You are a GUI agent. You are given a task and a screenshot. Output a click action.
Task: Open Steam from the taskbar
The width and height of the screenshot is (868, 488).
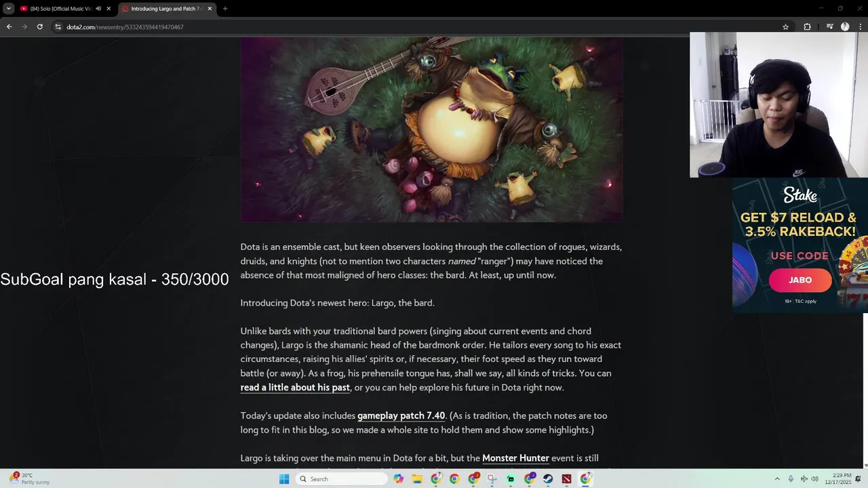tap(548, 479)
